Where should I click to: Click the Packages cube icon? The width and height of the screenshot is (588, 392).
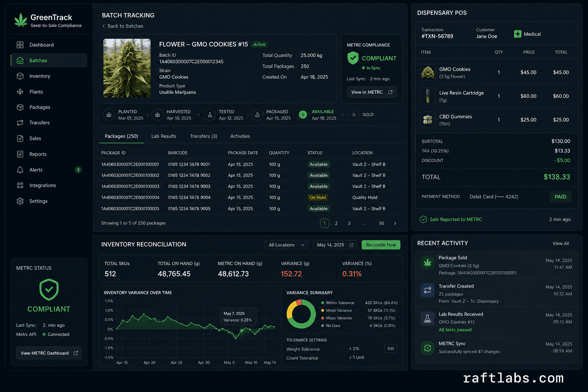[x=20, y=107]
